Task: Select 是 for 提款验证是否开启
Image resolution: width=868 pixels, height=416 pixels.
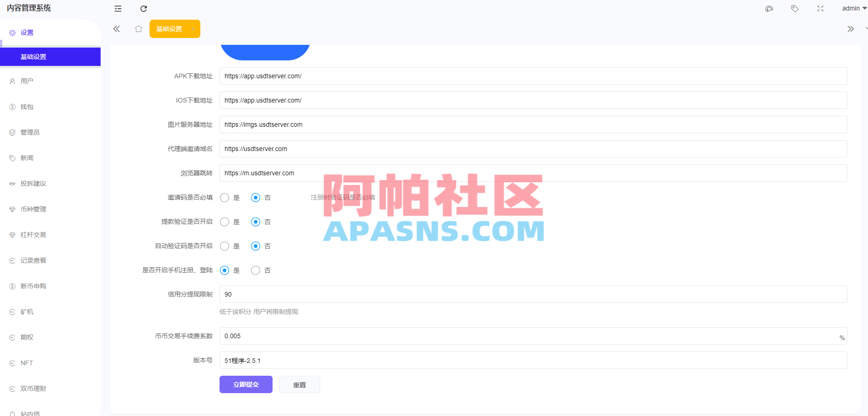Action: 225,222
